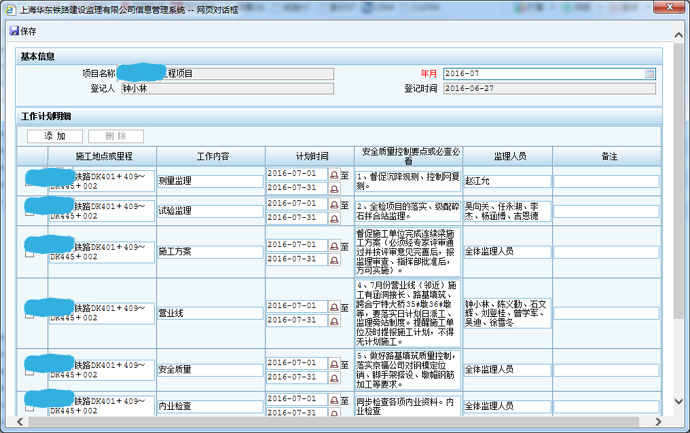Image resolution: width=690 pixels, height=433 pixels.
Task: Open end date picker in 营业线 row
Action: pyautogui.click(x=335, y=321)
